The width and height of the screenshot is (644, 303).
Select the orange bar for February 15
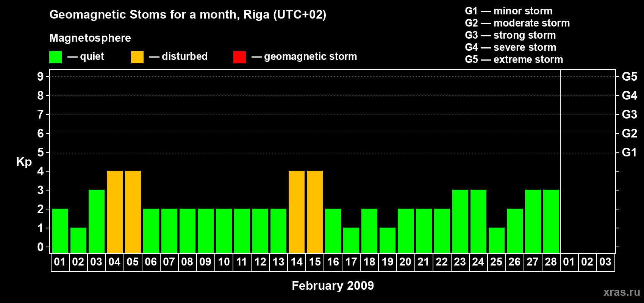(x=315, y=212)
